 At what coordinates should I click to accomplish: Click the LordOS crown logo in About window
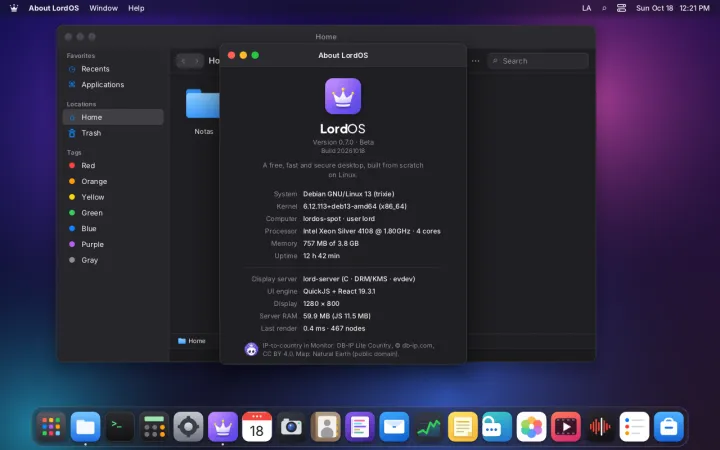pyautogui.click(x=343, y=96)
